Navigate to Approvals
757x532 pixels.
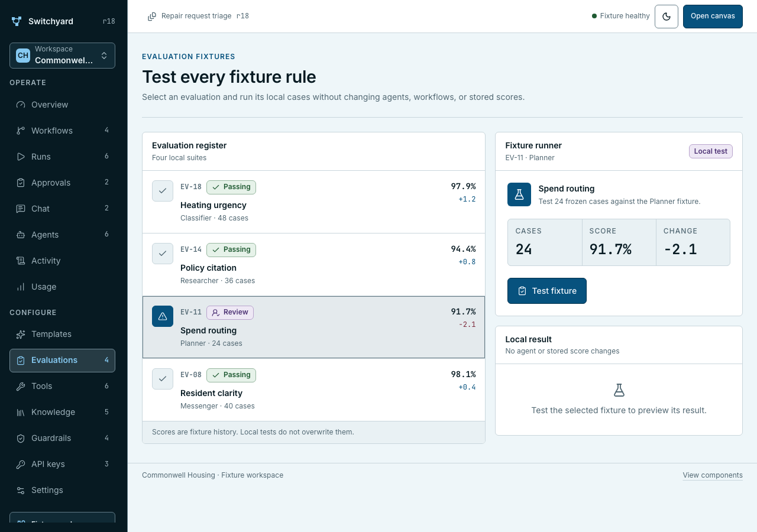coord(62,183)
